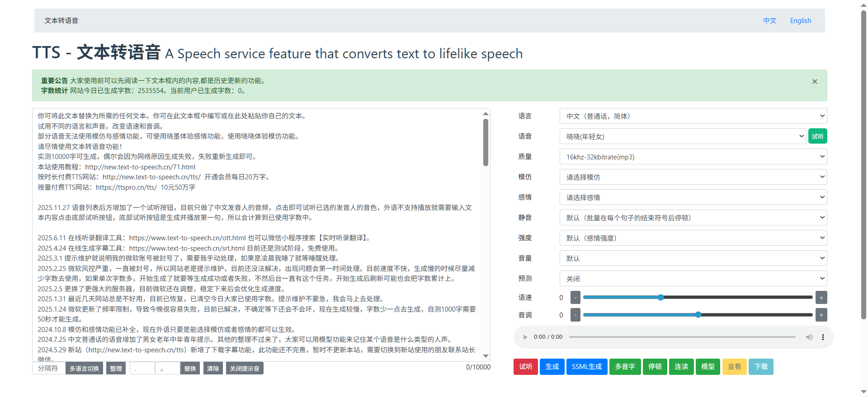Expand the 请选择感情 emotion dropdown

tap(693, 197)
